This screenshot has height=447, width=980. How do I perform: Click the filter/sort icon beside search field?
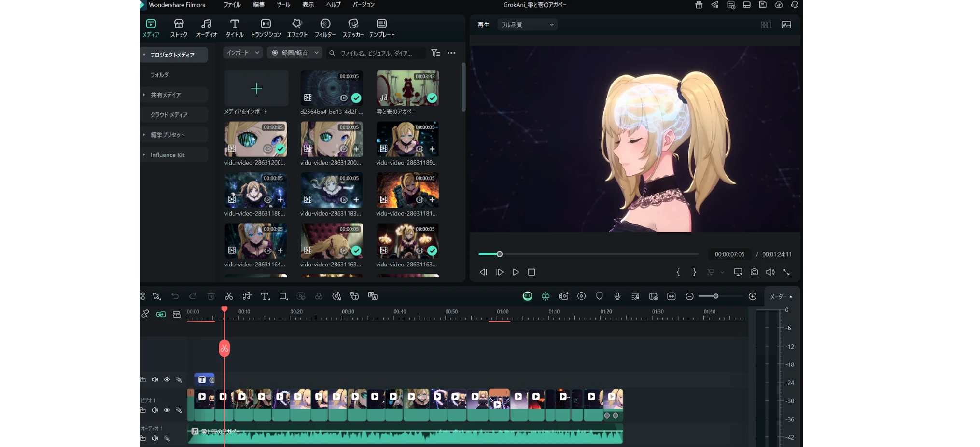tap(435, 53)
